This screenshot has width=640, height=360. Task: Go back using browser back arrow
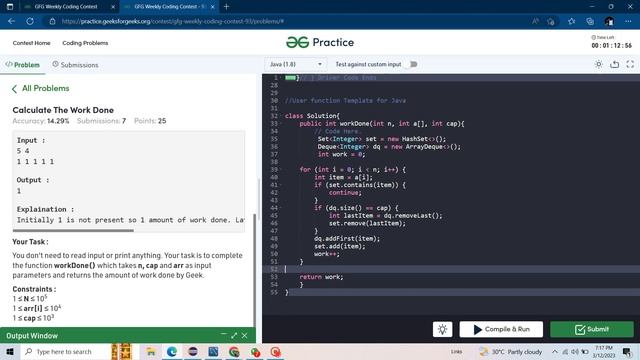(x=11, y=21)
